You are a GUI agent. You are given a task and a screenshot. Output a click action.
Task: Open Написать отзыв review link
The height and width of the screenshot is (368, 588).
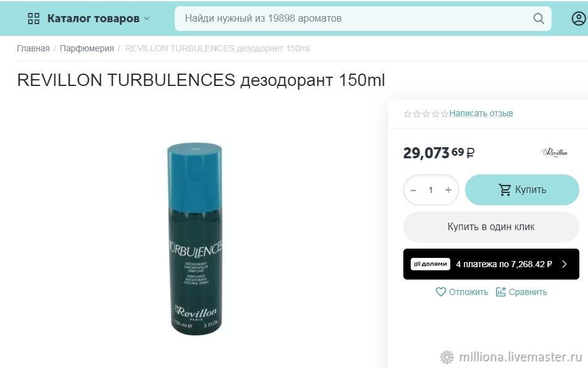pyautogui.click(x=481, y=113)
